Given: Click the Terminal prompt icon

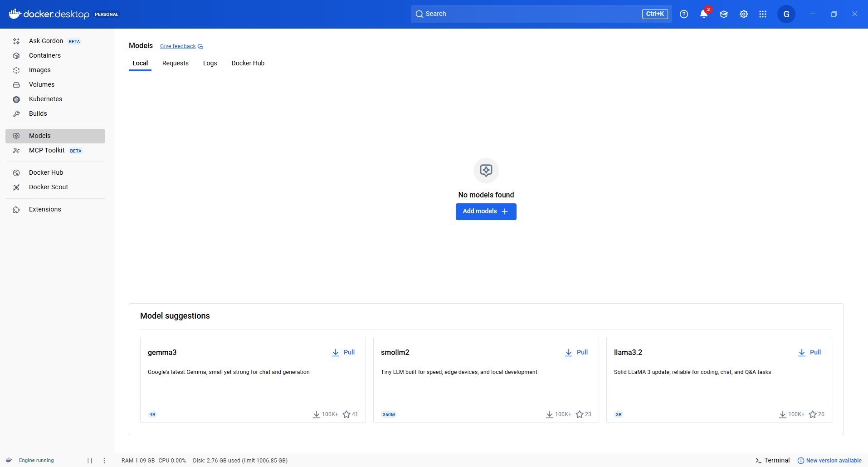Looking at the screenshot, I should coord(758,461).
